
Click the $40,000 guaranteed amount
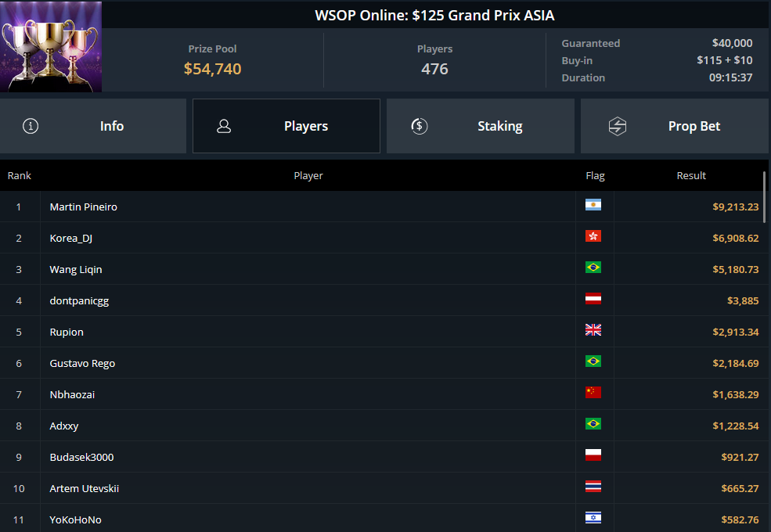732,43
